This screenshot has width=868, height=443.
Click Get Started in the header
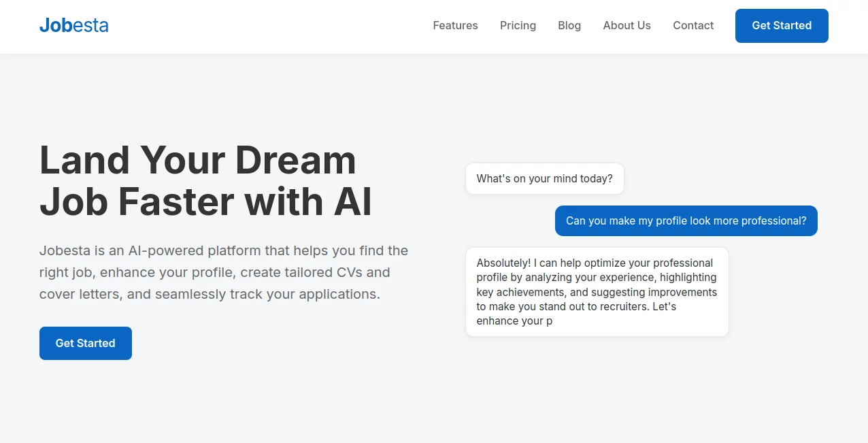[782, 25]
